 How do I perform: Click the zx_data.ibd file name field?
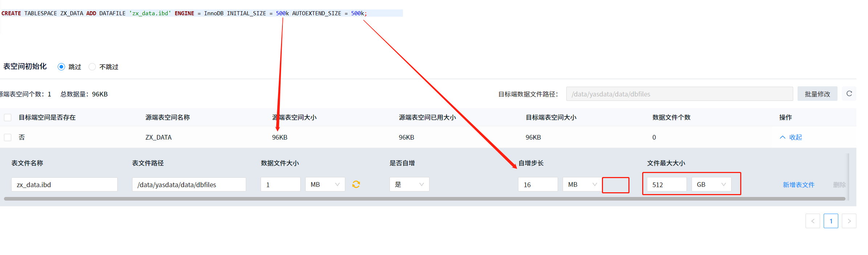click(64, 184)
